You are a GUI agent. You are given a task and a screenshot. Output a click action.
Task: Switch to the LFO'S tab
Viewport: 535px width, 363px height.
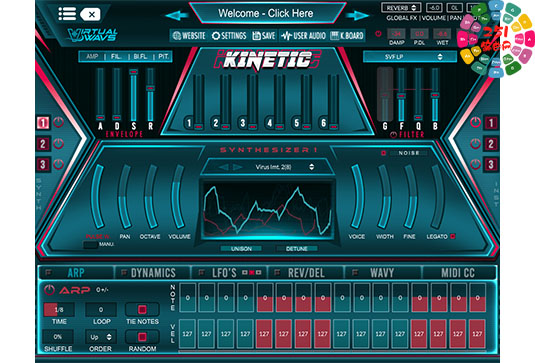[x=229, y=273]
